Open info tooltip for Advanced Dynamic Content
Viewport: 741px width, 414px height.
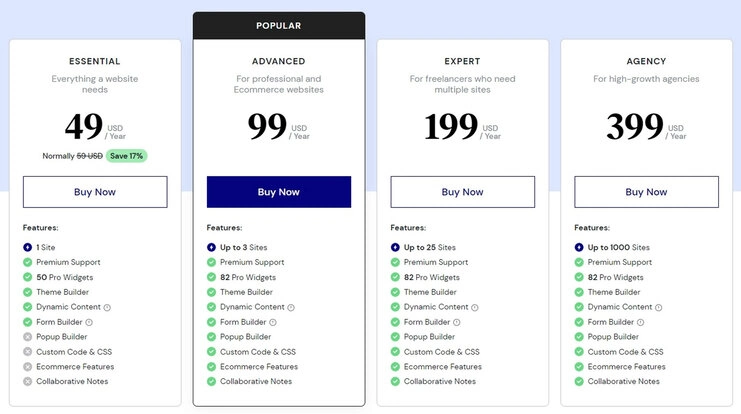pos(291,308)
